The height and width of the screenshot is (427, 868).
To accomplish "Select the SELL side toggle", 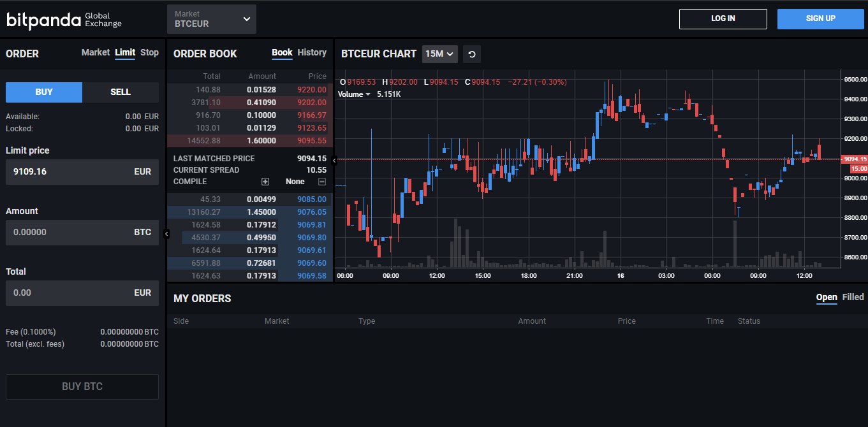I will click(121, 92).
